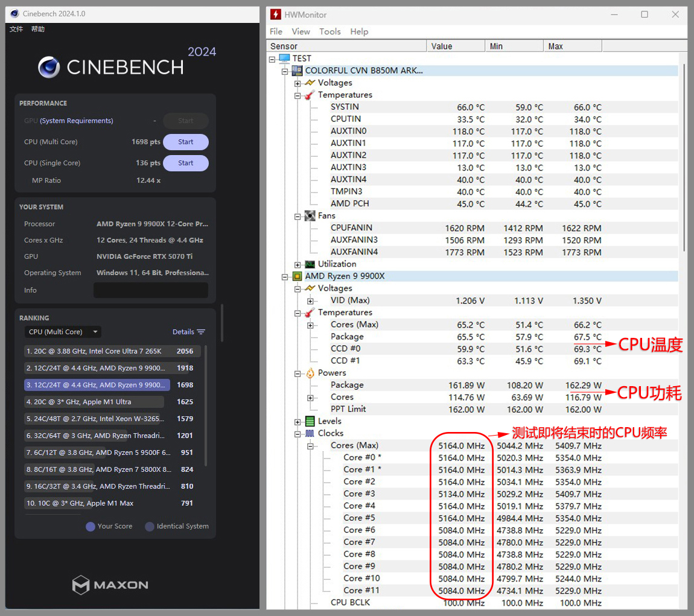Viewport: 694px width, 616px height.
Task: Start the CPU (Multi Core) benchmark
Action: (x=186, y=142)
